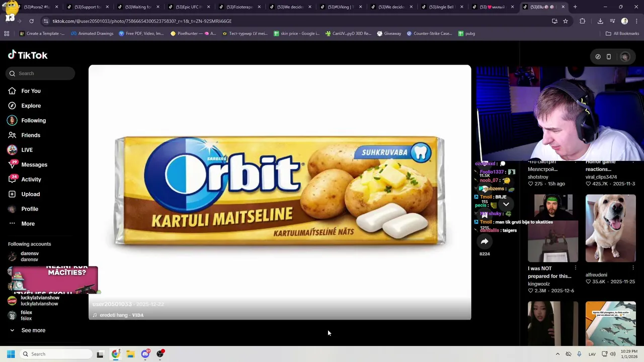The height and width of the screenshot is (362, 644).
Task: Click Windows taskbar search box
Action: coord(55,354)
